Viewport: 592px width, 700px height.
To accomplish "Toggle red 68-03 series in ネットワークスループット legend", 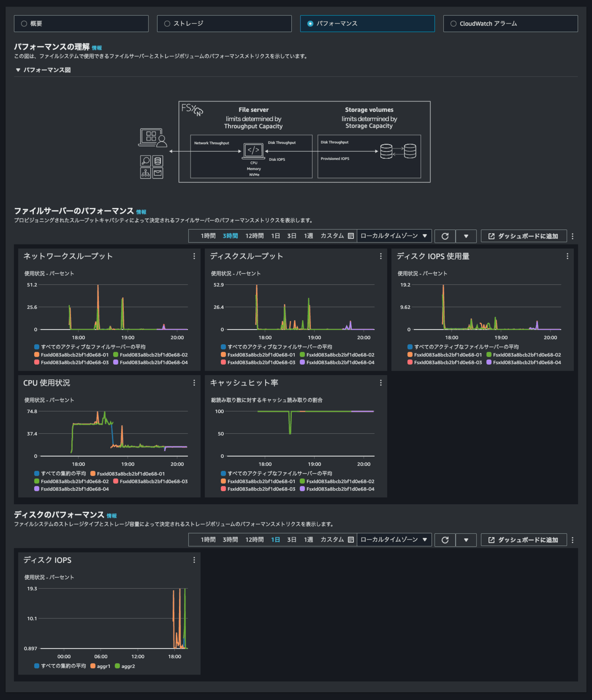I will [71, 363].
